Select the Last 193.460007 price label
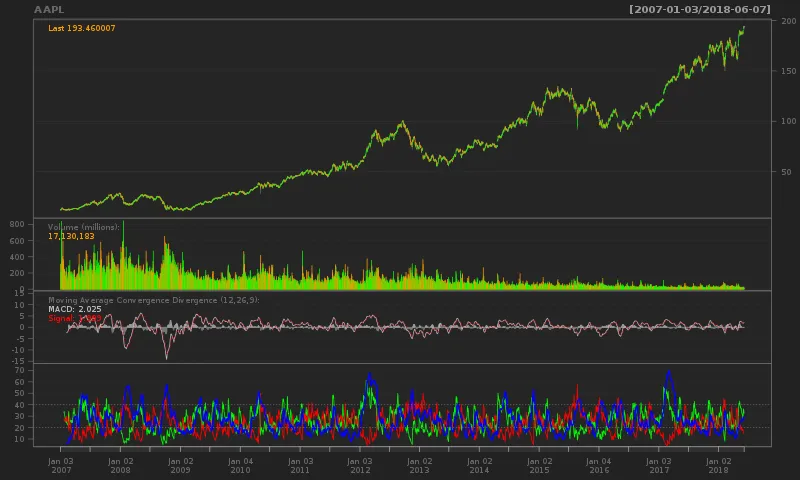The width and height of the screenshot is (800, 480). [x=82, y=28]
